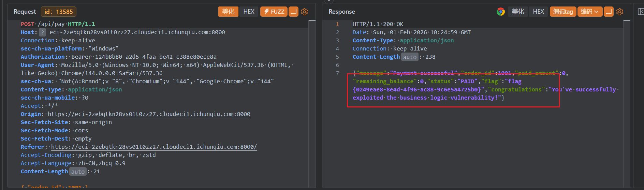Click the sec-ch-ua-platform "Windows" header

click(70, 48)
